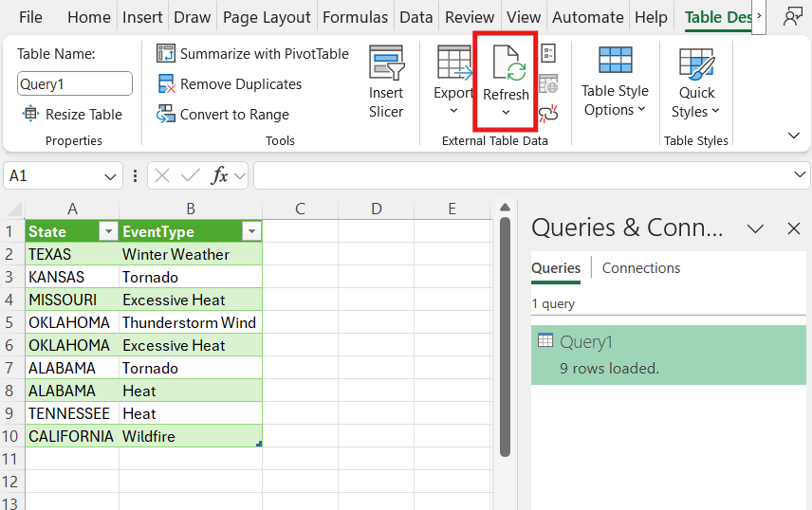The width and height of the screenshot is (812, 510).
Task: Click the Unlink table icon
Action: 548,114
